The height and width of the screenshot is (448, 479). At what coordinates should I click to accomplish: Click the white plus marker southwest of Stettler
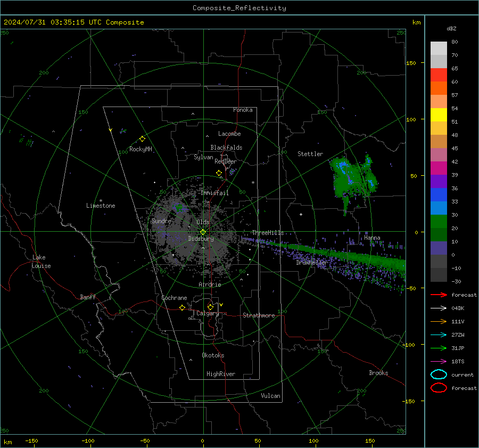click(x=301, y=214)
